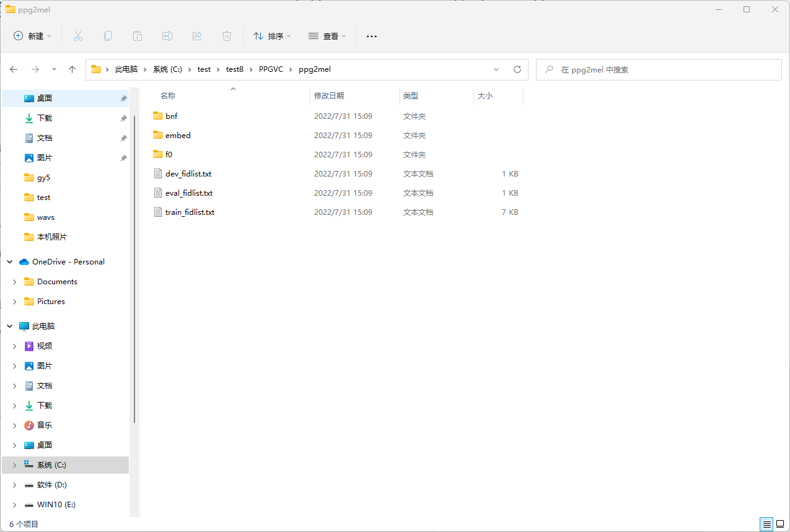The image size is (790, 532).
Task: Open the 查看 (View) dropdown
Action: click(327, 36)
